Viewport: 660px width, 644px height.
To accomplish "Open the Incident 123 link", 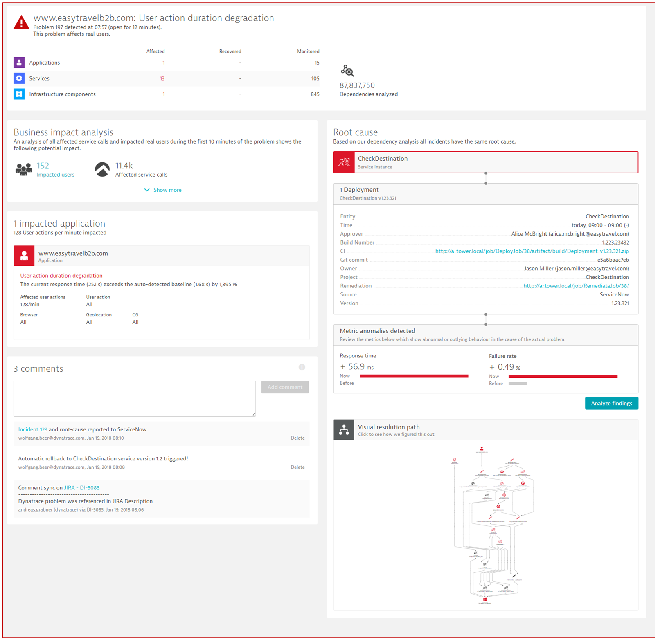I will pos(32,429).
